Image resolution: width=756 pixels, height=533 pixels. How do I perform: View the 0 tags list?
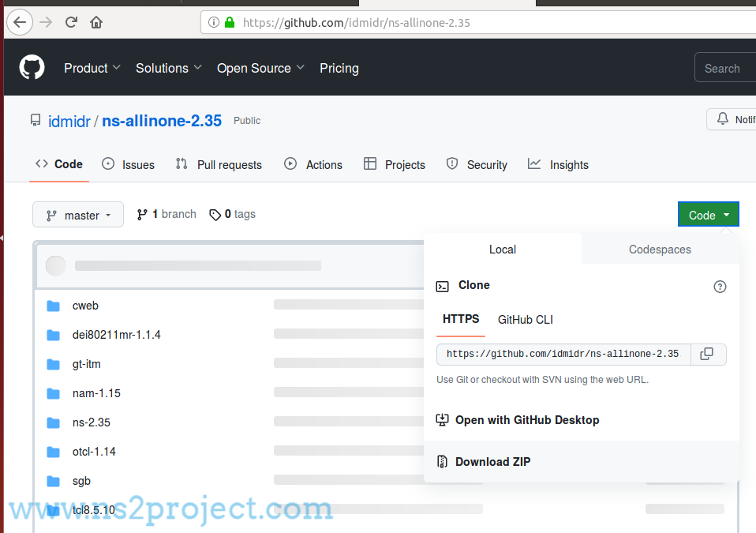232,214
